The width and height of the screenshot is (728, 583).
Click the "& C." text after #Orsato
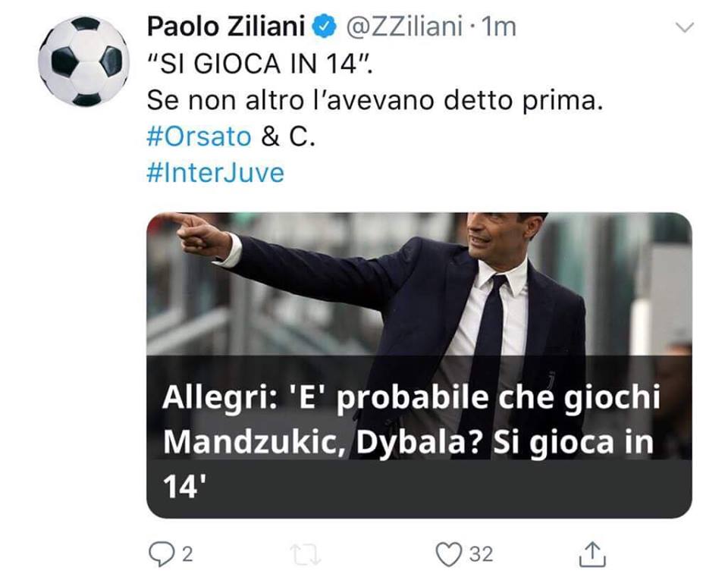pyautogui.click(x=288, y=136)
